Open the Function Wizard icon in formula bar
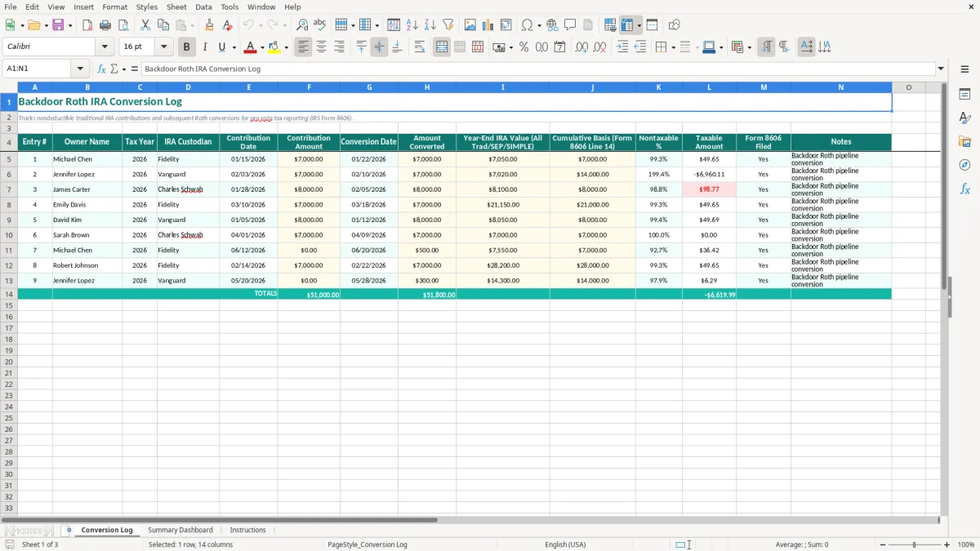Screen dimensions: 980x551 102,69
